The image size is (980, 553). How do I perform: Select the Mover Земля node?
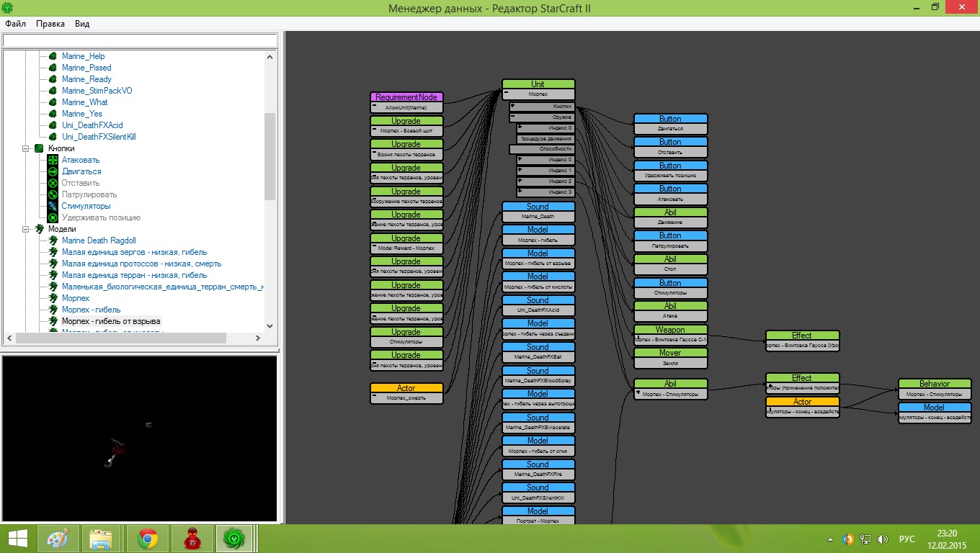(670, 358)
